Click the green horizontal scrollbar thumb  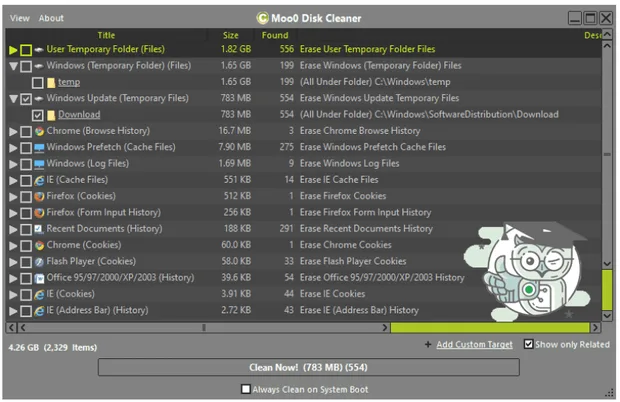pos(490,327)
